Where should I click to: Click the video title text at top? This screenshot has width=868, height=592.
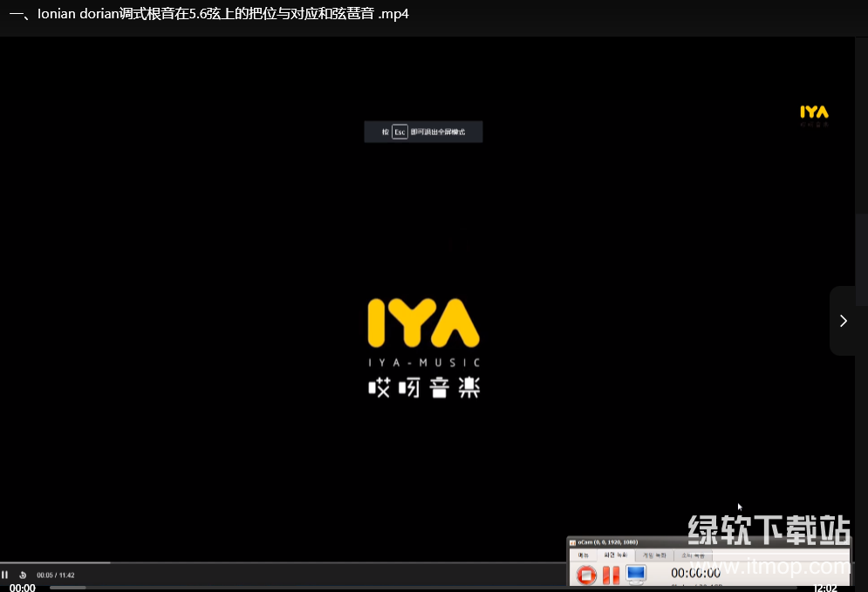pos(209,14)
